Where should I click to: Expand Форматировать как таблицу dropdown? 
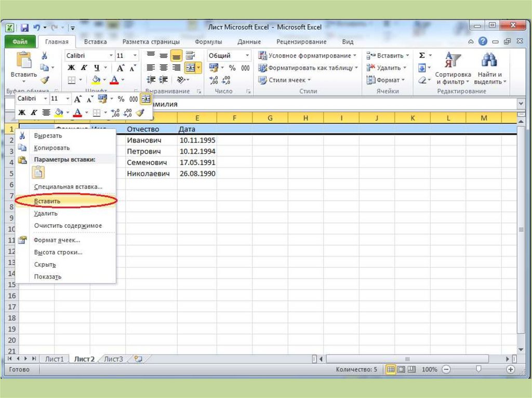coord(356,68)
